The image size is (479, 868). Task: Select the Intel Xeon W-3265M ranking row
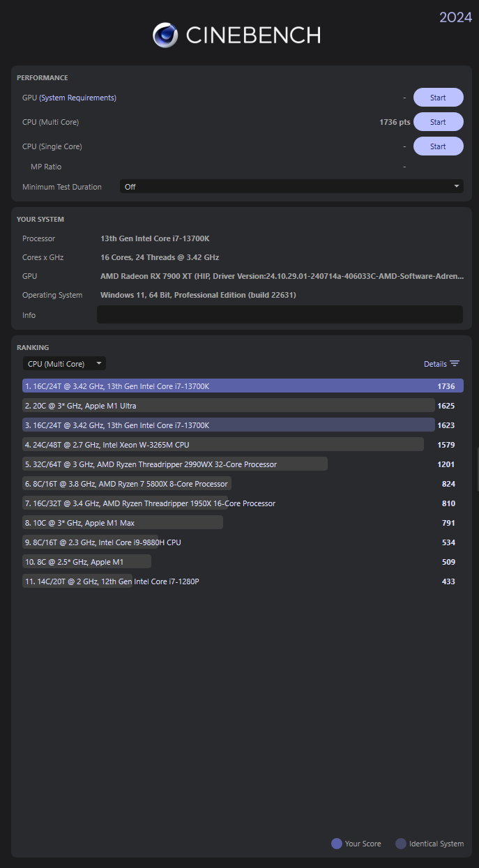click(x=243, y=445)
